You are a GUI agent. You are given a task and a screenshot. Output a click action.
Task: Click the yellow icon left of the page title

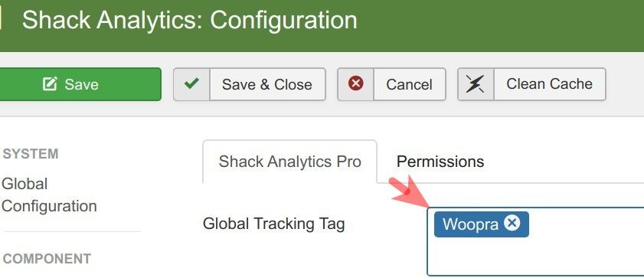click(x=1, y=21)
